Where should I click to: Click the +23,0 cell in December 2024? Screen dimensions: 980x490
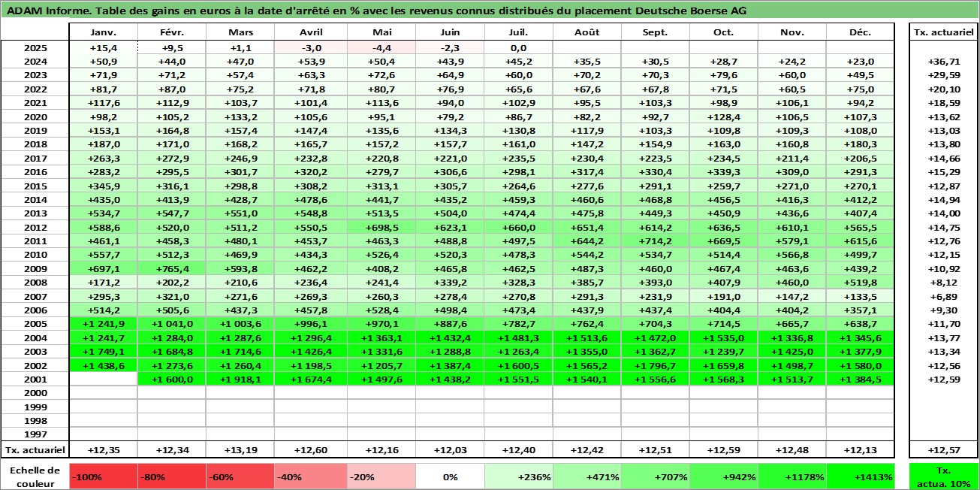click(x=861, y=61)
